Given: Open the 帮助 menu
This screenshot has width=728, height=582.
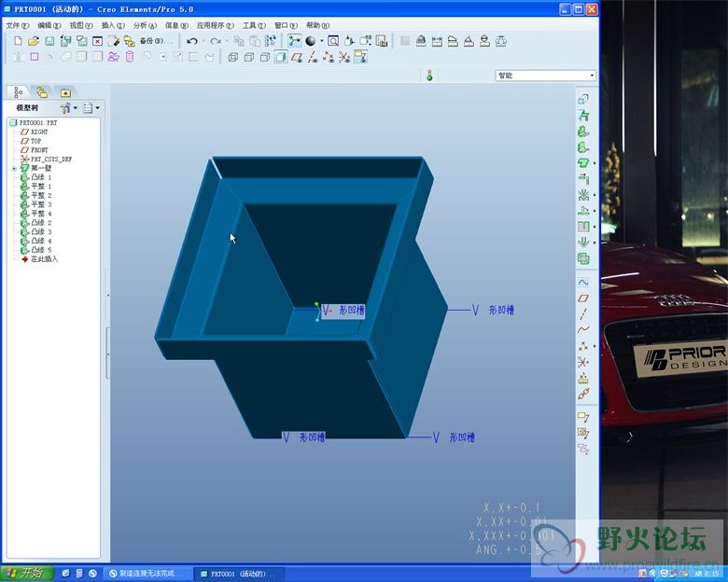Looking at the screenshot, I should 317,25.
